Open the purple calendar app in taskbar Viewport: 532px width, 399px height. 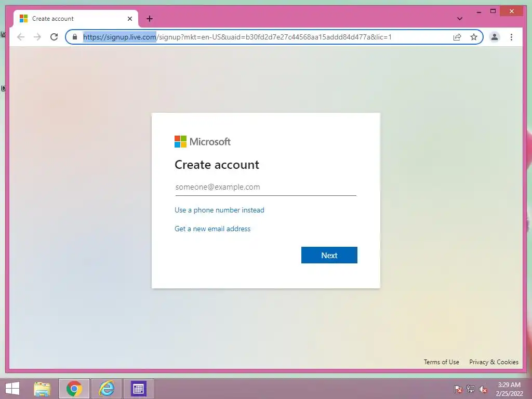pyautogui.click(x=138, y=389)
